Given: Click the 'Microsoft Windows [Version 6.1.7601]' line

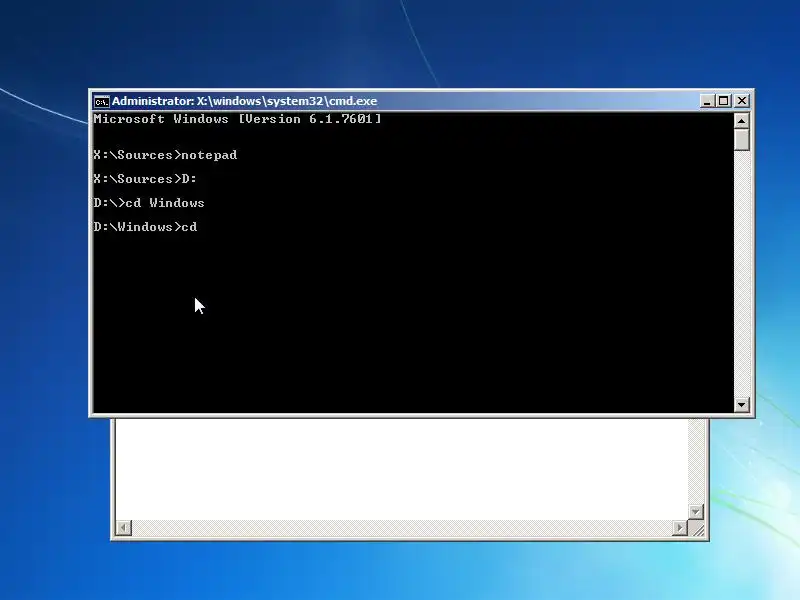Looking at the screenshot, I should pos(237,119).
